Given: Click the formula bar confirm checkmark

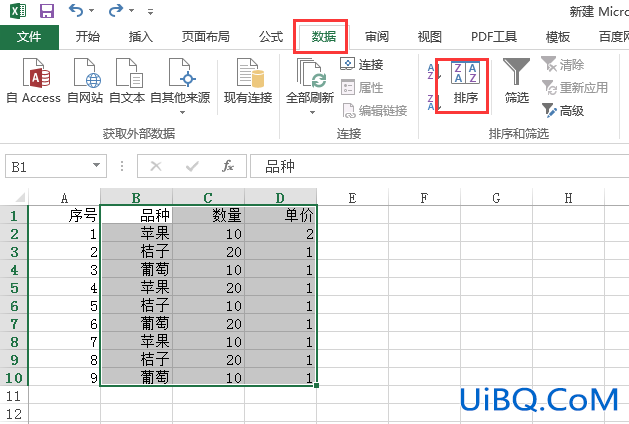Looking at the screenshot, I should [x=193, y=166].
